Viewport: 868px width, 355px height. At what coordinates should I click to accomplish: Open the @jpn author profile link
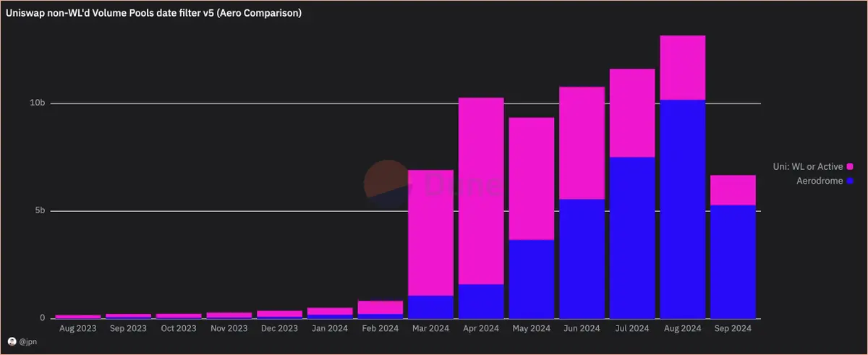tap(27, 341)
